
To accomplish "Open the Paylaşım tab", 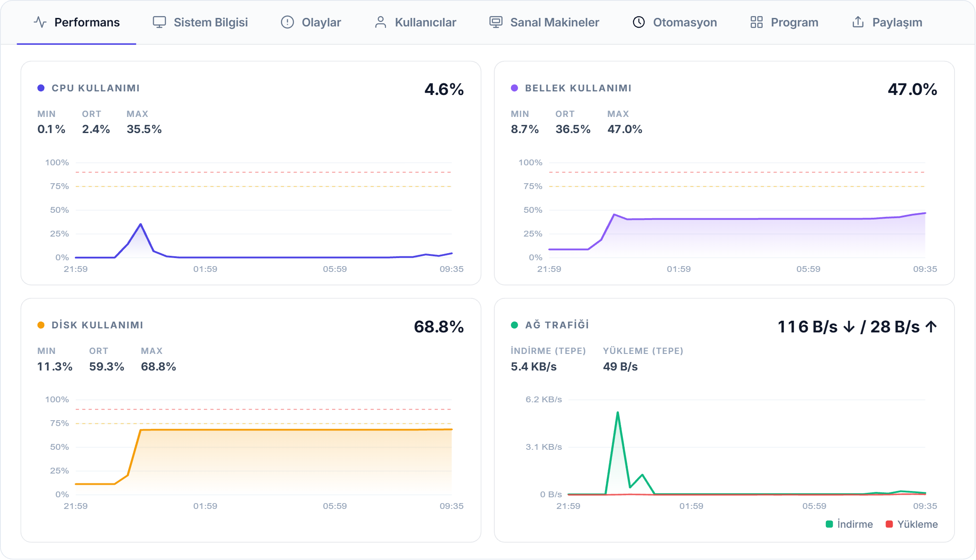I will tap(887, 22).
